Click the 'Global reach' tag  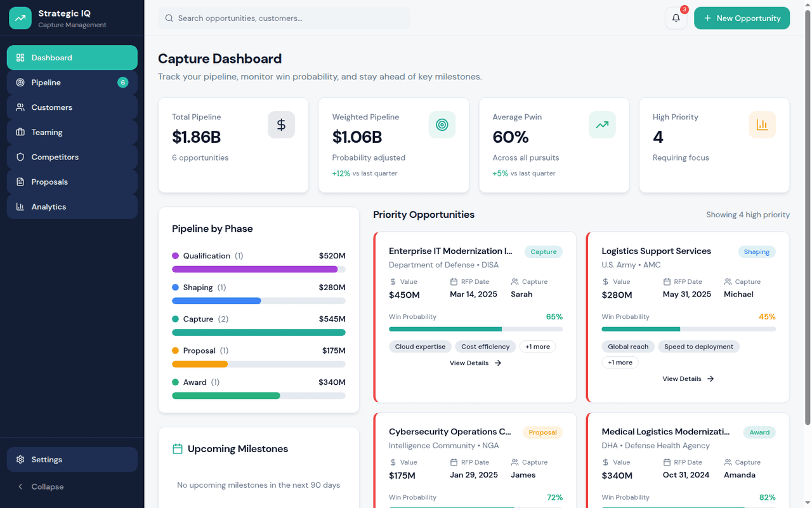pyautogui.click(x=628, y=347)
